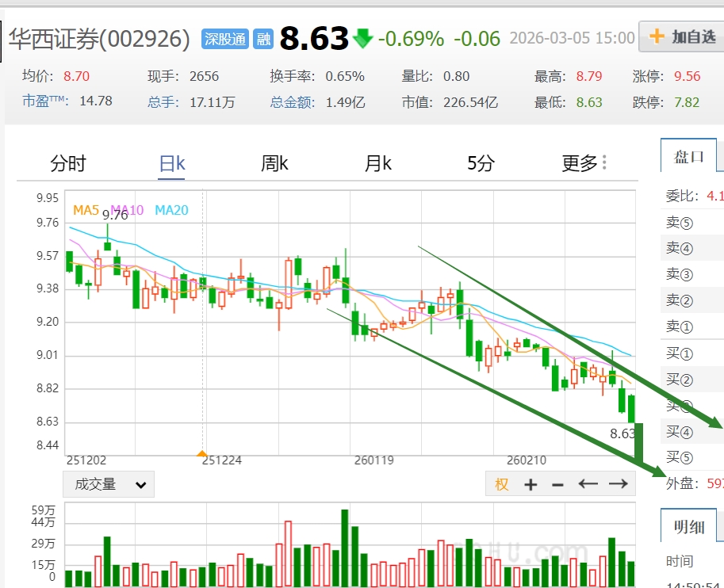Click the 卖⑤ order book row
This screenshot has width=724, height=588.
pyautogui.click(x=692, y=223)
